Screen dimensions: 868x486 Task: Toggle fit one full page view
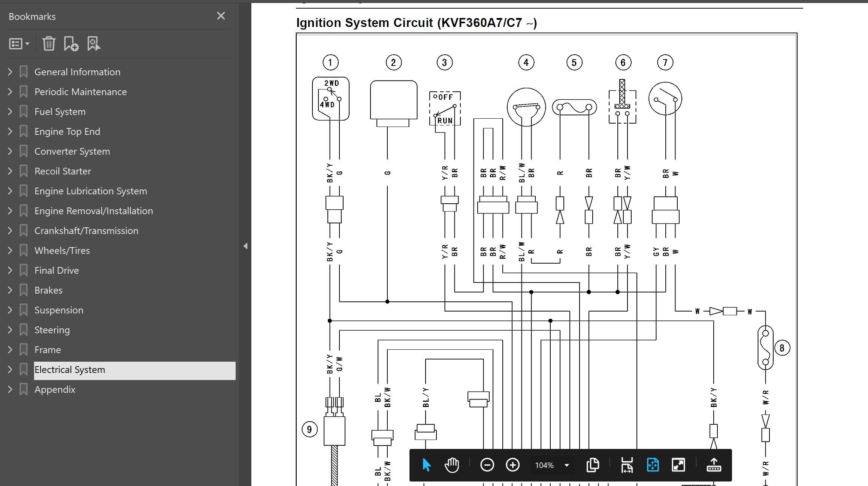click(x=653, y=465)
